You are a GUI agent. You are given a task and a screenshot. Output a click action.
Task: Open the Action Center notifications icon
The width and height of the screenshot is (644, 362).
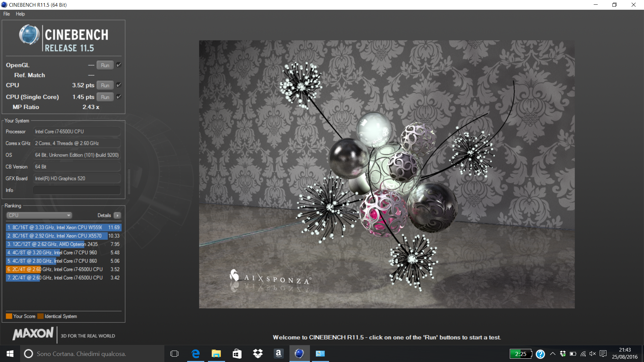[603, 354]
